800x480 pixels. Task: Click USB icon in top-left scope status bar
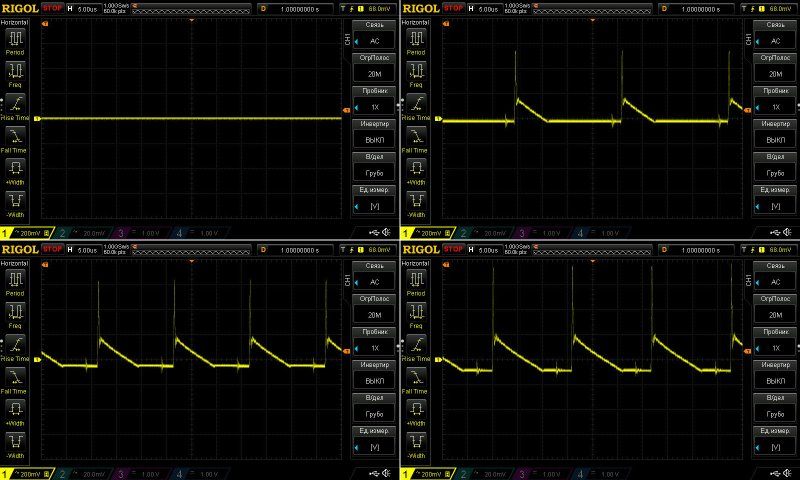(373, 233)
